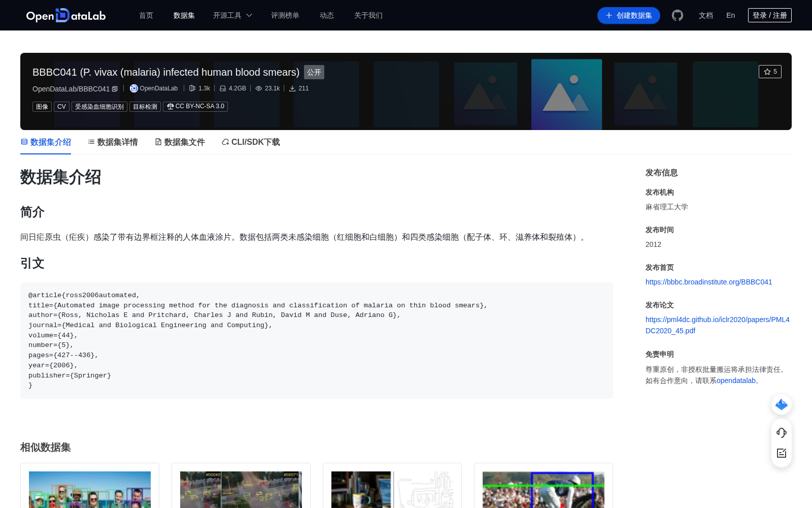
Task: Click the OpenDataLab logo
Action: coord(66,16)
